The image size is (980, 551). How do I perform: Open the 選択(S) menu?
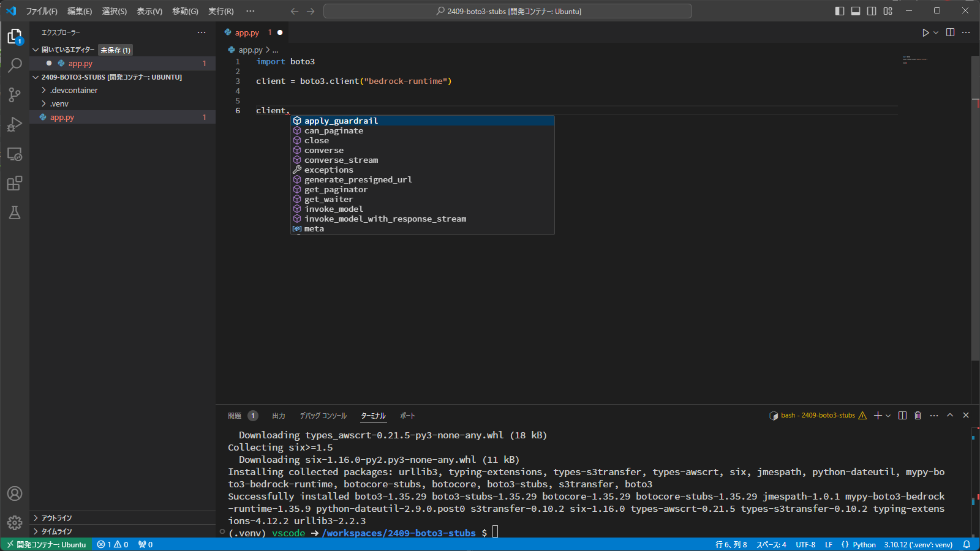(x=115, y=11)
